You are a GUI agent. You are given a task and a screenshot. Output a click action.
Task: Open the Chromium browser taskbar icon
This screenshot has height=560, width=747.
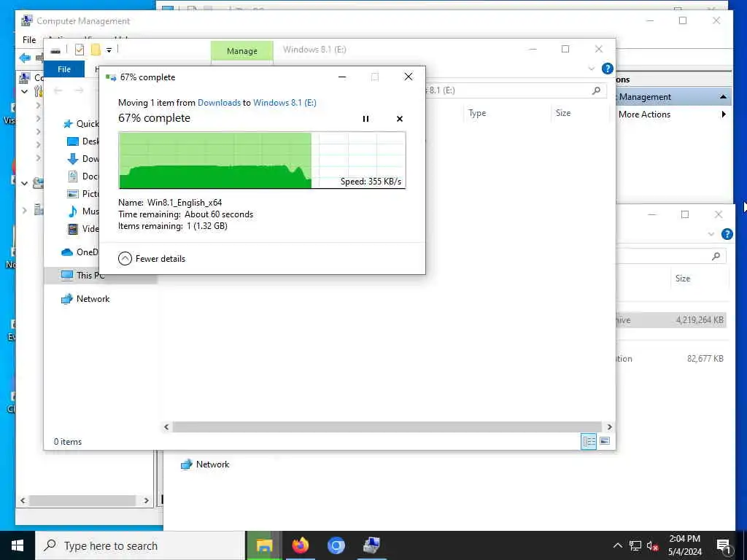pos(336,545)
